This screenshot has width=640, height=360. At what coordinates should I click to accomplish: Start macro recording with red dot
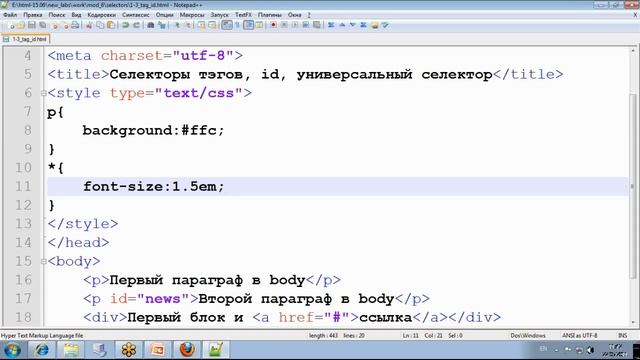[x=273, y=25]
